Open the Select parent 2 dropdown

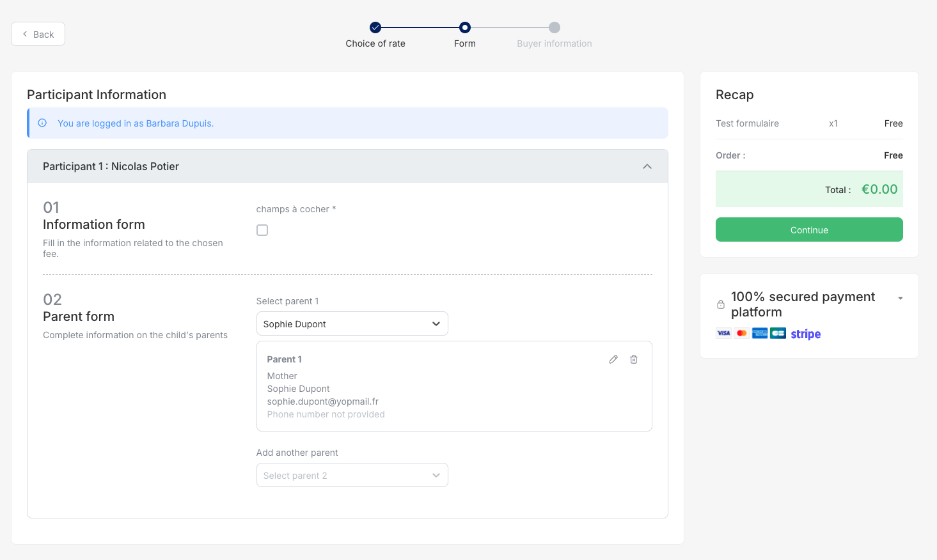click(x=352, y=475)
